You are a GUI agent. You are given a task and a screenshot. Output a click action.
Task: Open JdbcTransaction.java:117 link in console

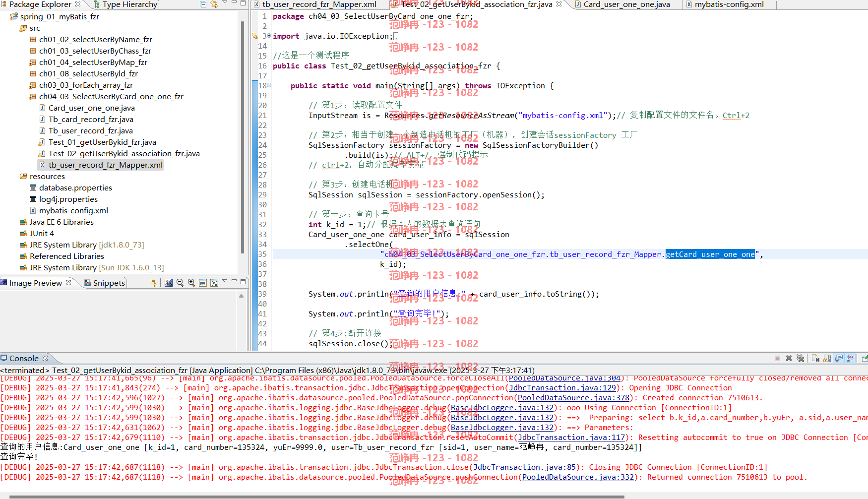571,437
